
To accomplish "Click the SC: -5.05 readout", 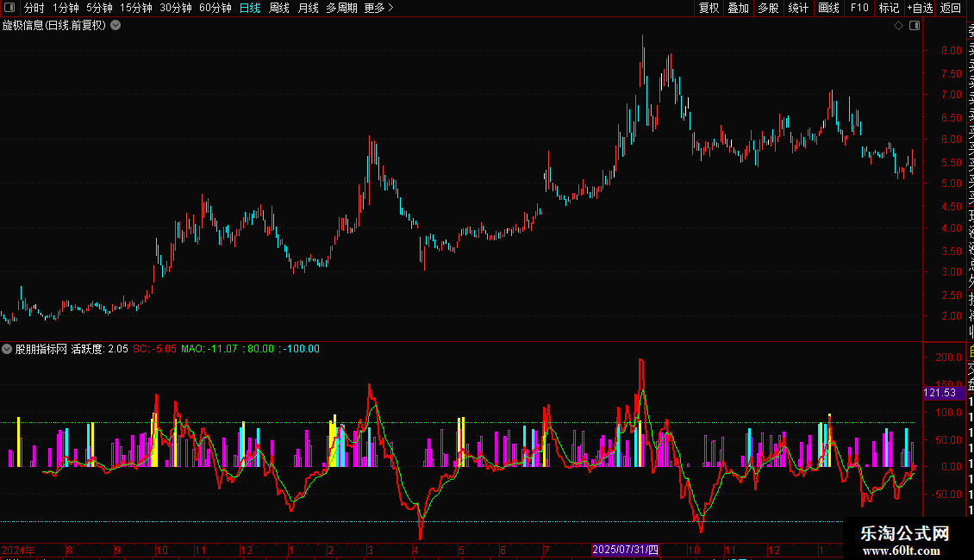I will [154, 349].
